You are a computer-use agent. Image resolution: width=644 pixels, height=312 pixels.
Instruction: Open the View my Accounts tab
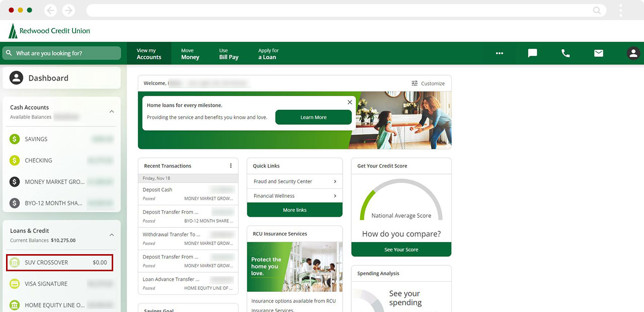click(x=149, y=54)
